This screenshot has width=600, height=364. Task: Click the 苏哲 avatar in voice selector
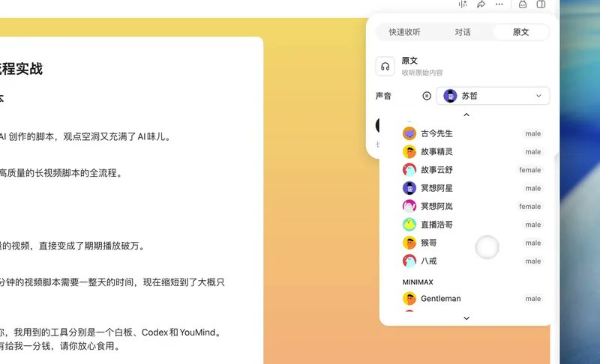pyautogui.click(x=450, y=96)
